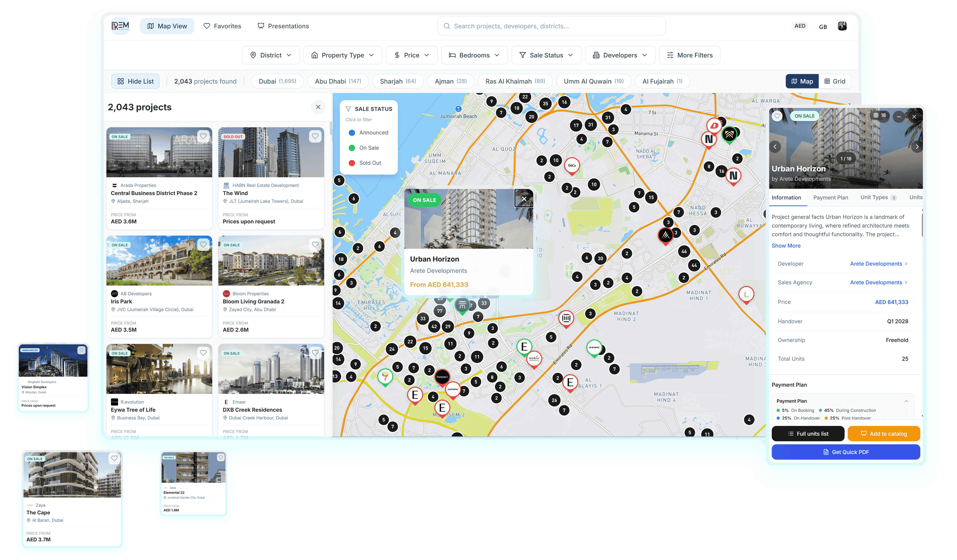
Task: Close the Urban Horizon map popup
Action: point(524,199)
